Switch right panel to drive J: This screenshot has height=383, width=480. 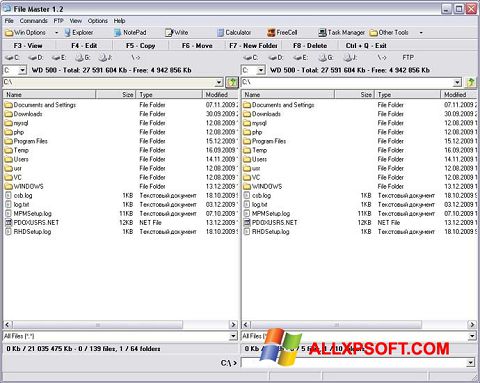point(350,58)
